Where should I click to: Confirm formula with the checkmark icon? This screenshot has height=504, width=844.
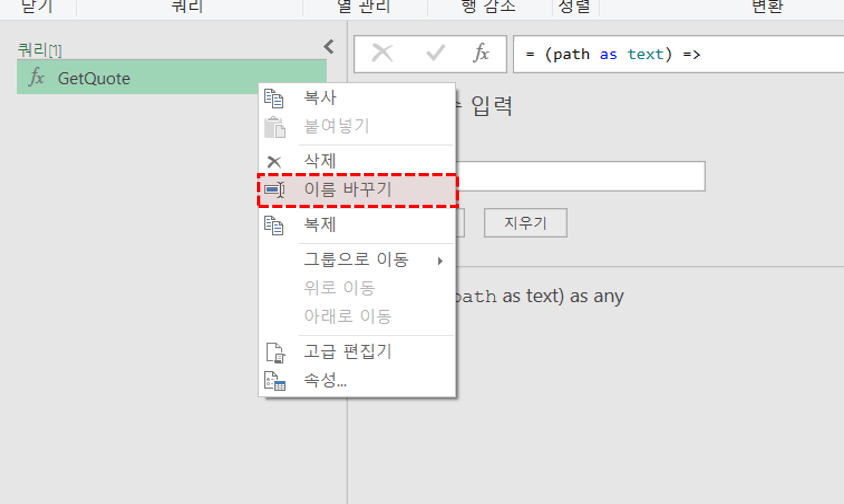(435, 53)
